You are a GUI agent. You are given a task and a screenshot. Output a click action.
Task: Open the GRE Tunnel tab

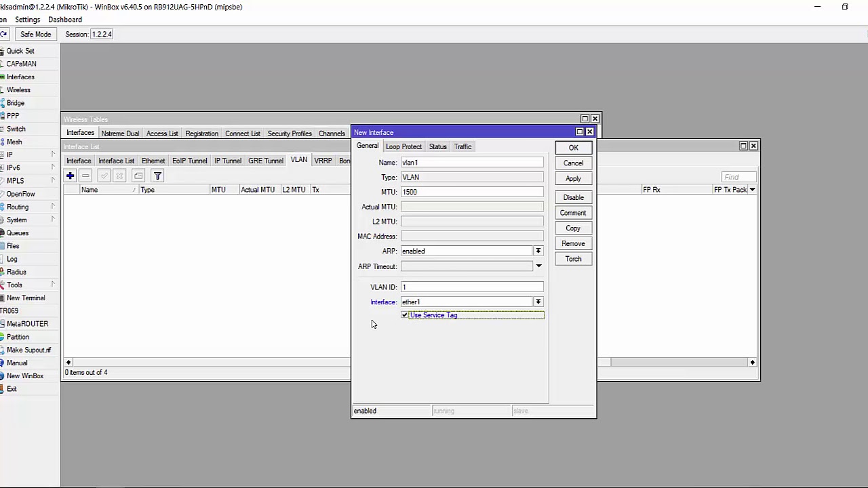pyautogui.click(x=266, y=161)
